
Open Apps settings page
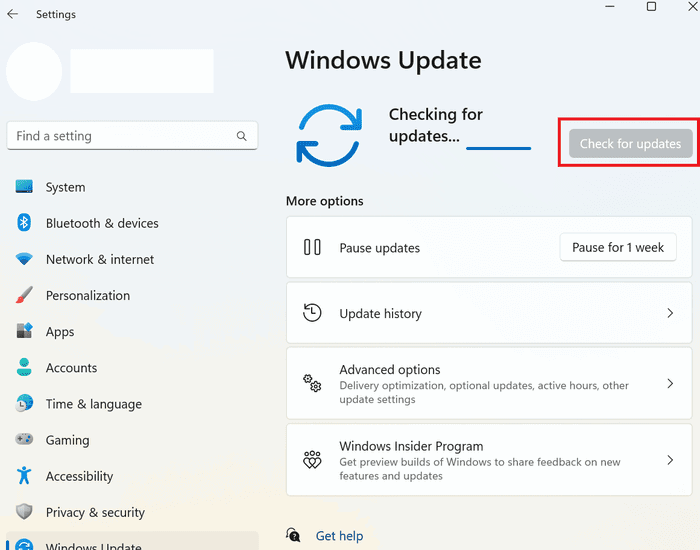[60, 332]
